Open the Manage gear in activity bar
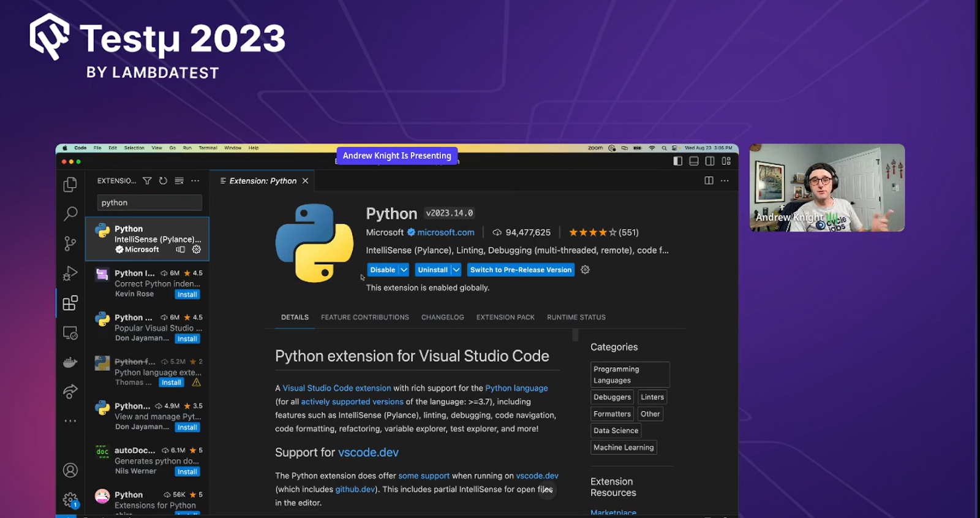The image size is (980, 518). (x=70, y=500)
